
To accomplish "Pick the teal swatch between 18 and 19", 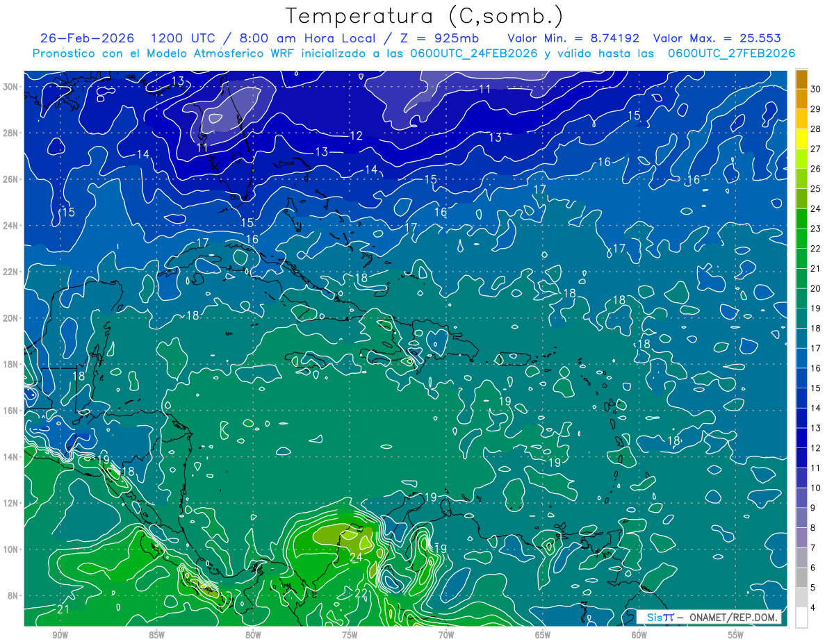I will [x=801, y=319].
